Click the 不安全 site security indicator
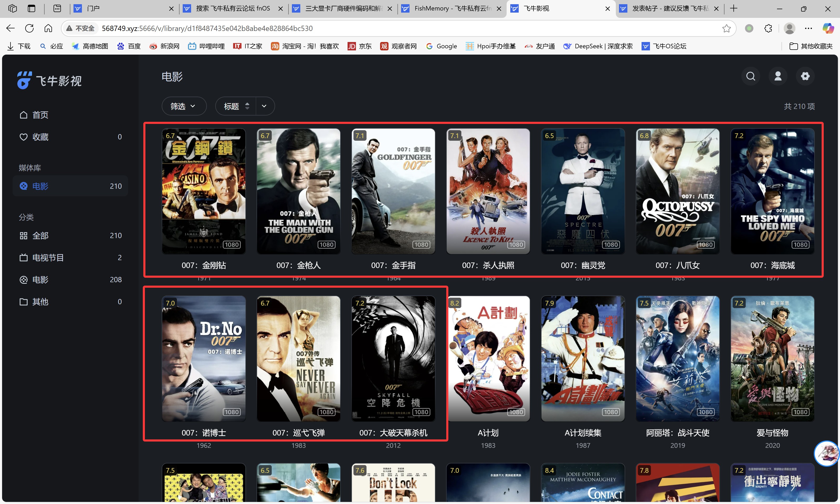 tap(81, 28)
